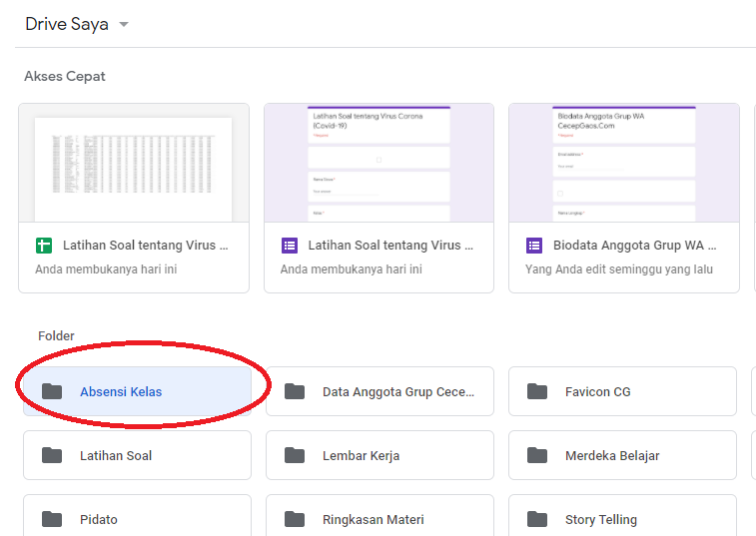This screenshot has width=756, height=536.
Task: Click the Absensi Kelas folder icon
Action: pos(51,391)
